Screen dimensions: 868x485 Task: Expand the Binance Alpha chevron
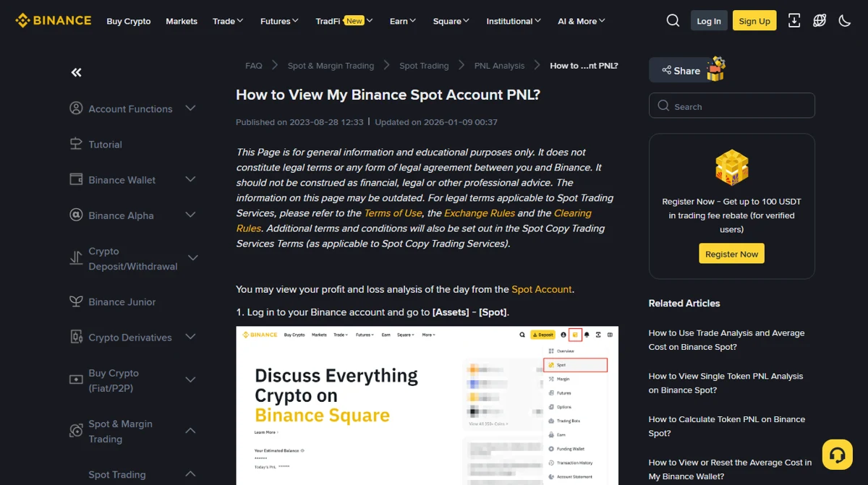click(190, 215)
